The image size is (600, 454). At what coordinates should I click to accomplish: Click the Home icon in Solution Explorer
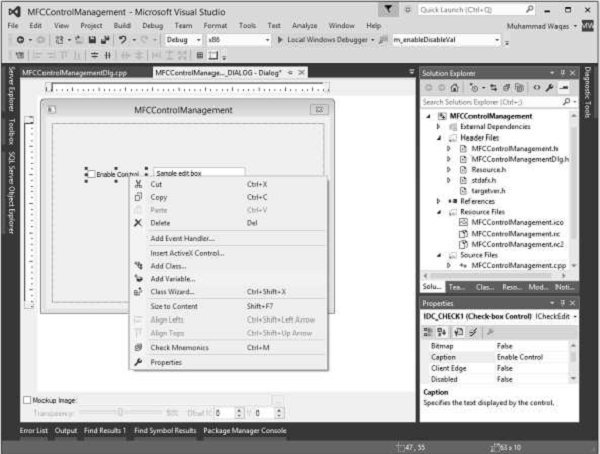(454, 88)
